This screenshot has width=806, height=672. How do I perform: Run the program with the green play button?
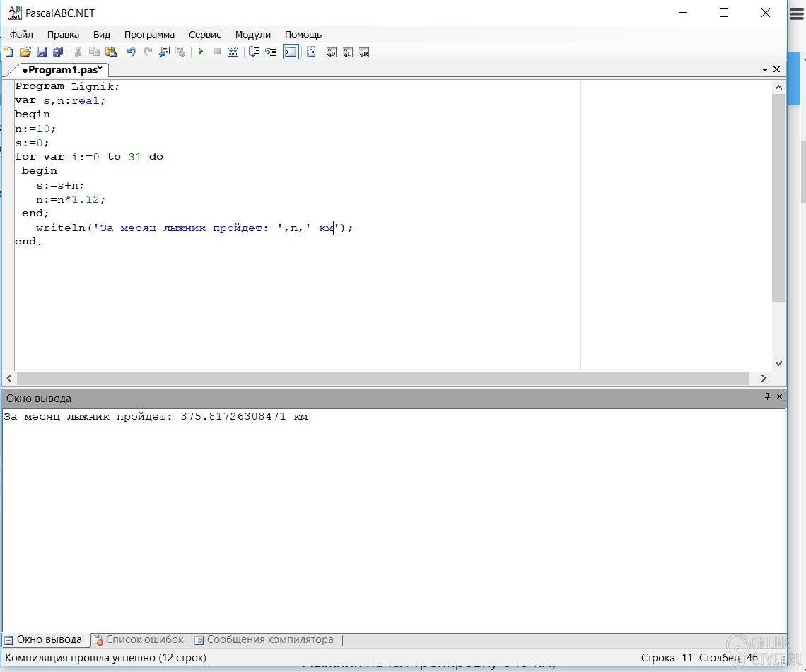tap(201, 52)
